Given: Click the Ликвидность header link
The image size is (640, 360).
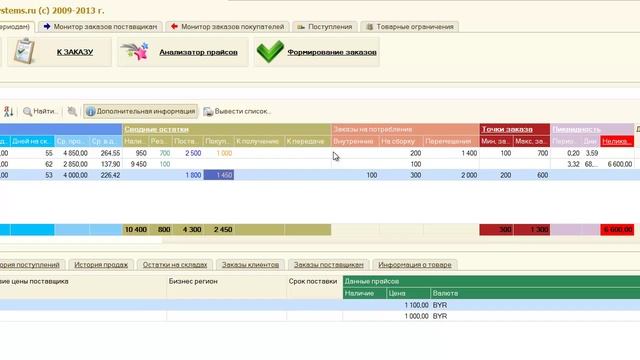Looking at the screenshot, I should (576, 129).
